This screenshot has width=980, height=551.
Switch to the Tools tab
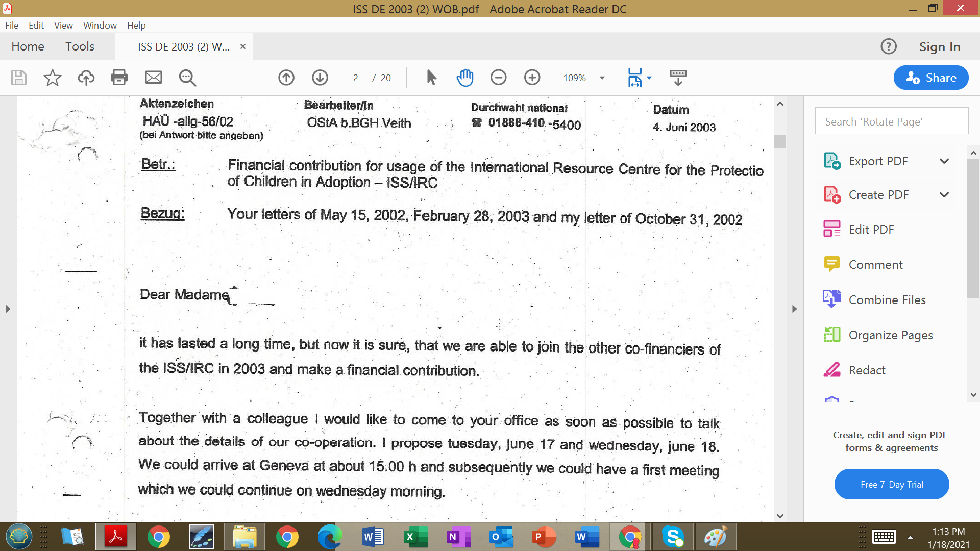click(80, 46)
